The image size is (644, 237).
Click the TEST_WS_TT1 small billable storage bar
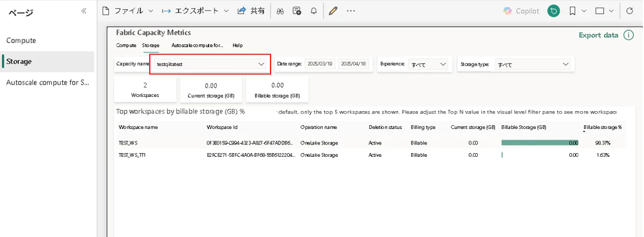coord(502,155)
